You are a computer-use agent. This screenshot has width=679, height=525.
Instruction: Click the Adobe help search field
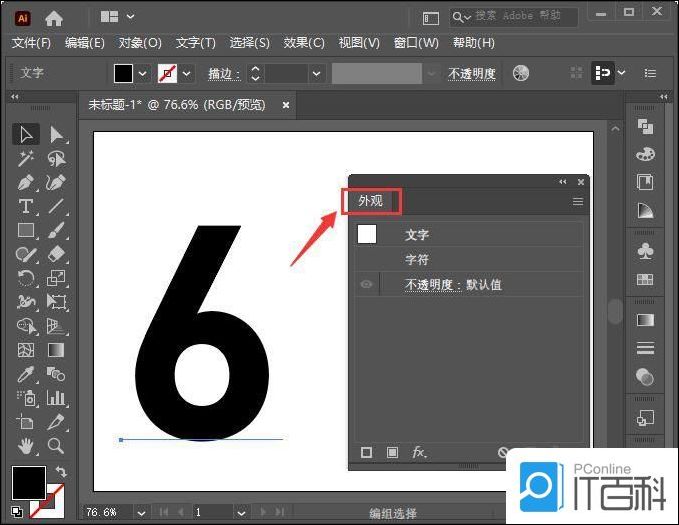tap(520, 17)
